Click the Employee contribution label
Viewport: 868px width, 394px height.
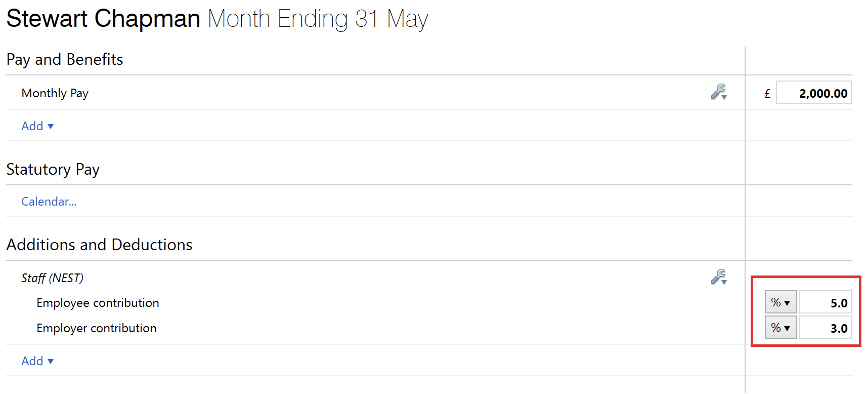tap(98, 303)
